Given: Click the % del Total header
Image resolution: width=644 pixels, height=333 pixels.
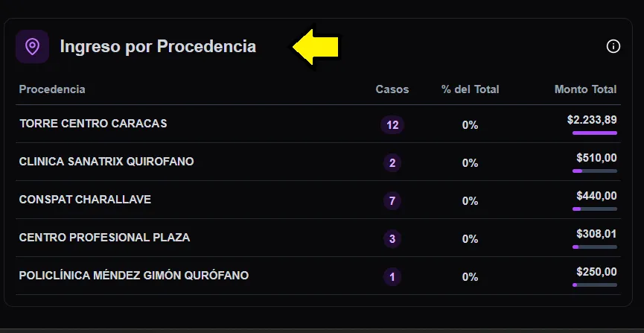Looking at the screenshot, I should [470, 89].
